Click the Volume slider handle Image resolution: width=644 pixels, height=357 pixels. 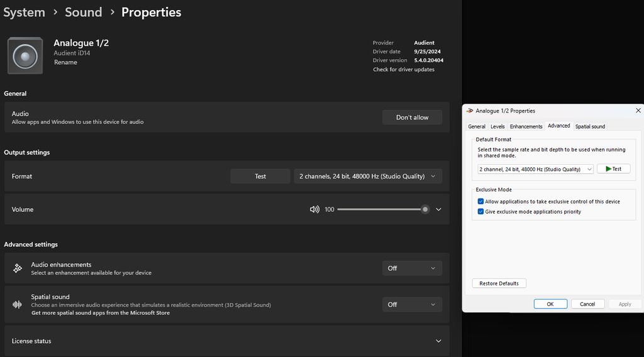(425, 209)
